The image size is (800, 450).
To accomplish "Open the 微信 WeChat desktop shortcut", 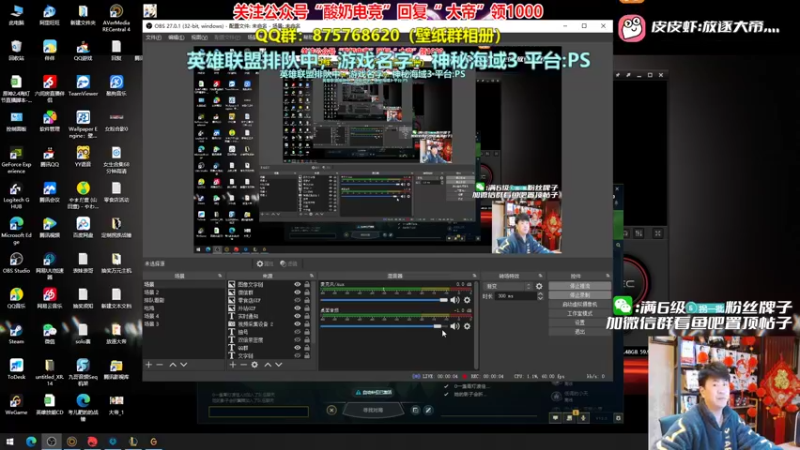I will pyautogui.click(x=49, y=333).
